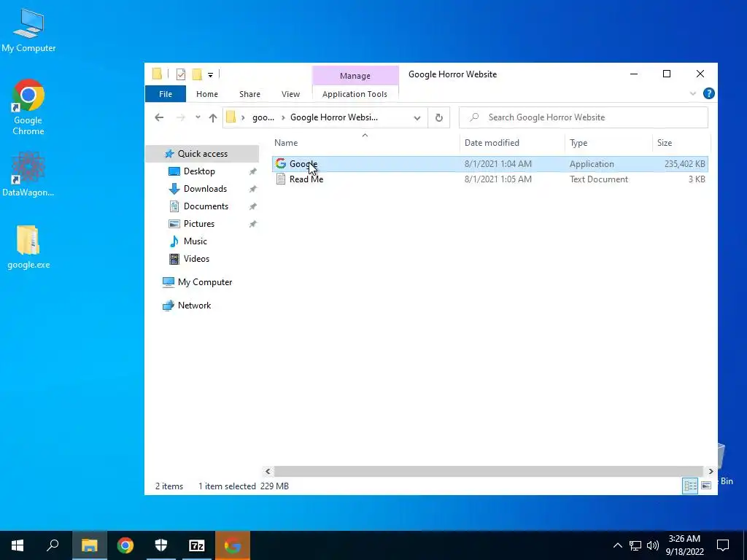Screen dimensions: 747x560
Task: Select Google Chrome desktop shortcut
Action: (28, 108)
